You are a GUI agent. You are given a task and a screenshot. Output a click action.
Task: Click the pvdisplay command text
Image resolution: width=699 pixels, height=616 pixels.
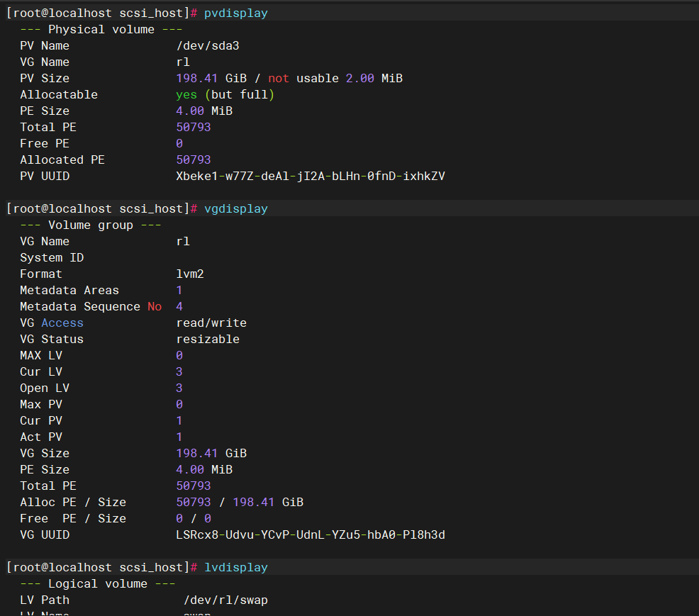(236, 13)
